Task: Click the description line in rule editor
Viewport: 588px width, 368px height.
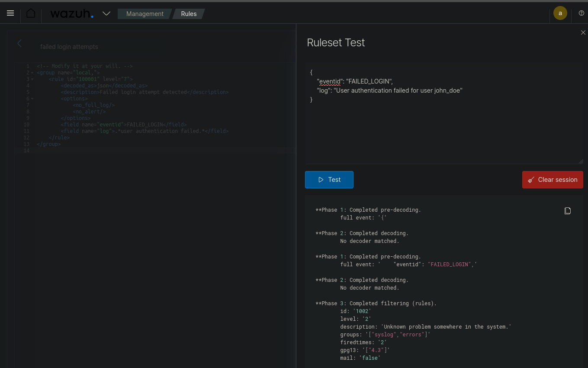Action: (145, 92)
